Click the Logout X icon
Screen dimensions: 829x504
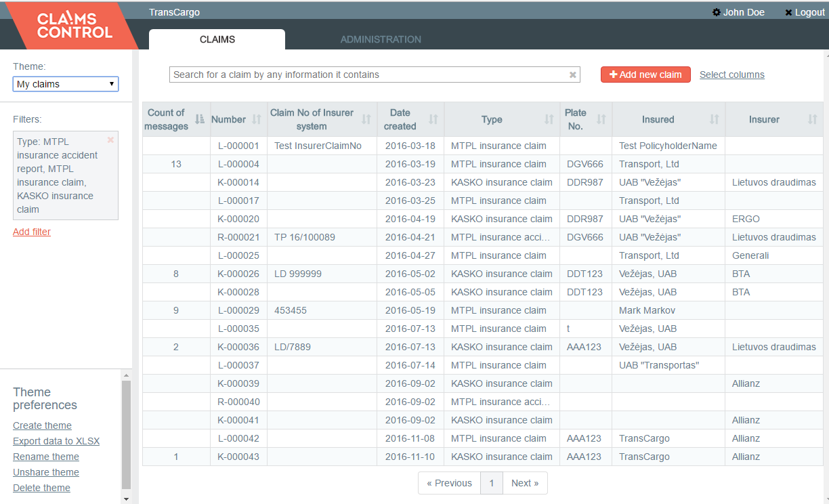click(x=788, y=13)
